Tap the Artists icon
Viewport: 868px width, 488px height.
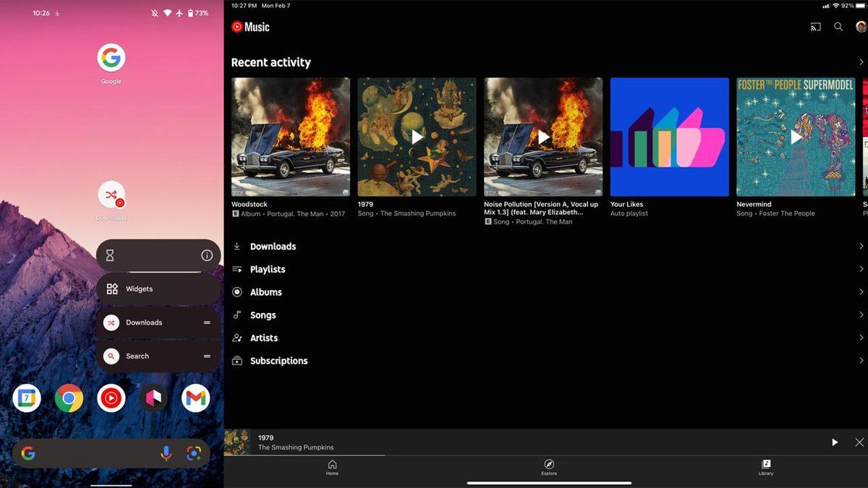point(237,338)
